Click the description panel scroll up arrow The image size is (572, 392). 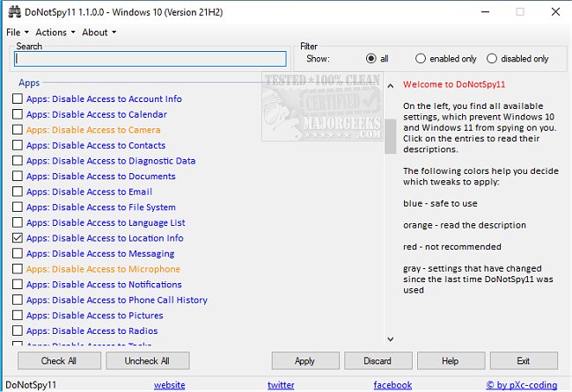[x=391, y=86]
